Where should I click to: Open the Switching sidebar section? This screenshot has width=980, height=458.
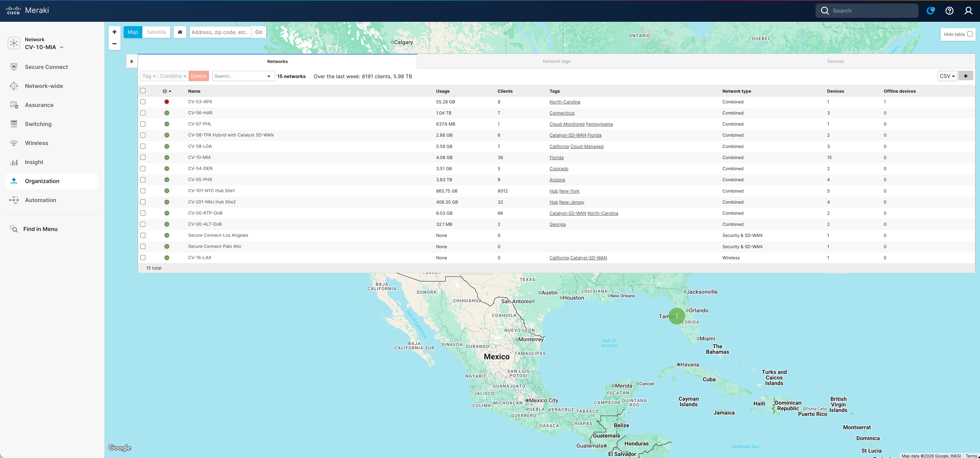pos(38,124)
